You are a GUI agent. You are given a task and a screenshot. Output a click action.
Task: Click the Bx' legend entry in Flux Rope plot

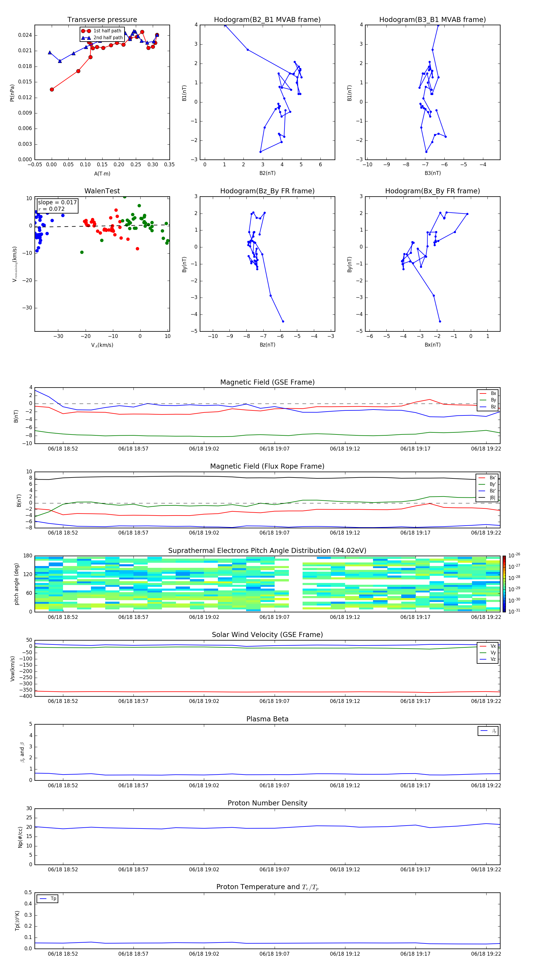[487, 478]
